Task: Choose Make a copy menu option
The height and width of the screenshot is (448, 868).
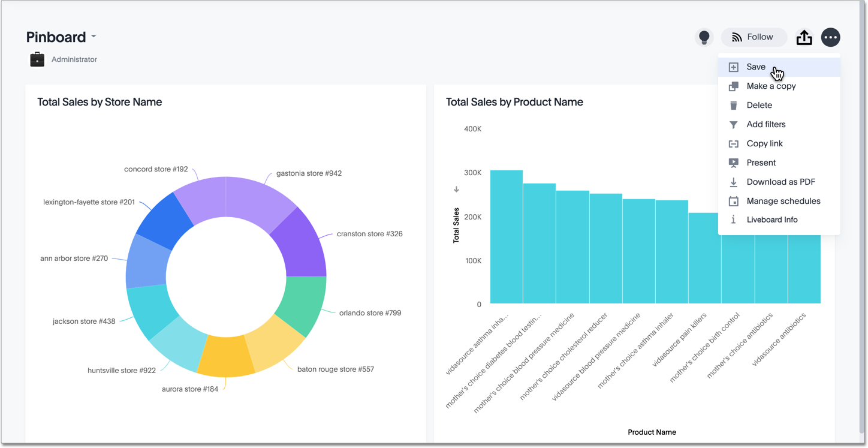Action: click(x=771, y=86)
